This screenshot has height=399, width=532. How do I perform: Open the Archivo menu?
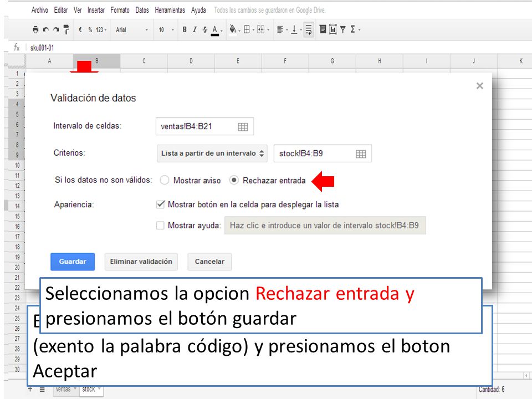point(40,10)
